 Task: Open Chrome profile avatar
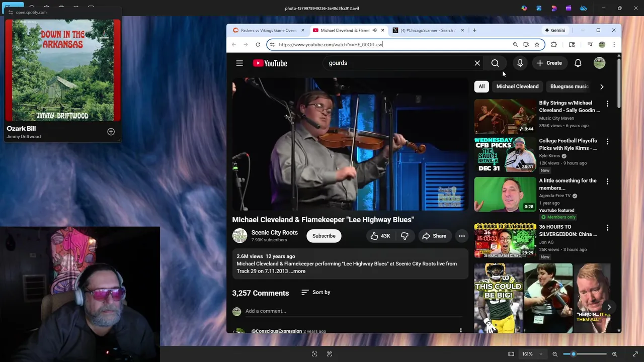pos(602,45)
